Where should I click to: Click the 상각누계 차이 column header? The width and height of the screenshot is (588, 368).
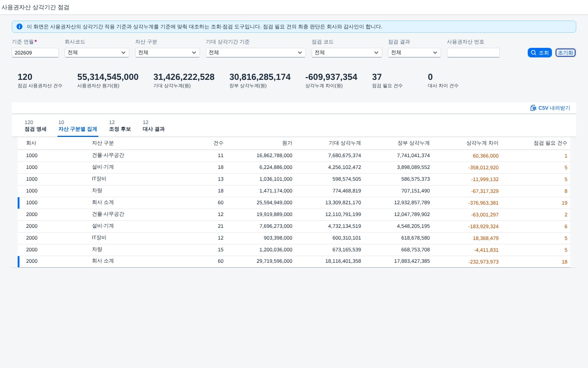click(482, 143)
